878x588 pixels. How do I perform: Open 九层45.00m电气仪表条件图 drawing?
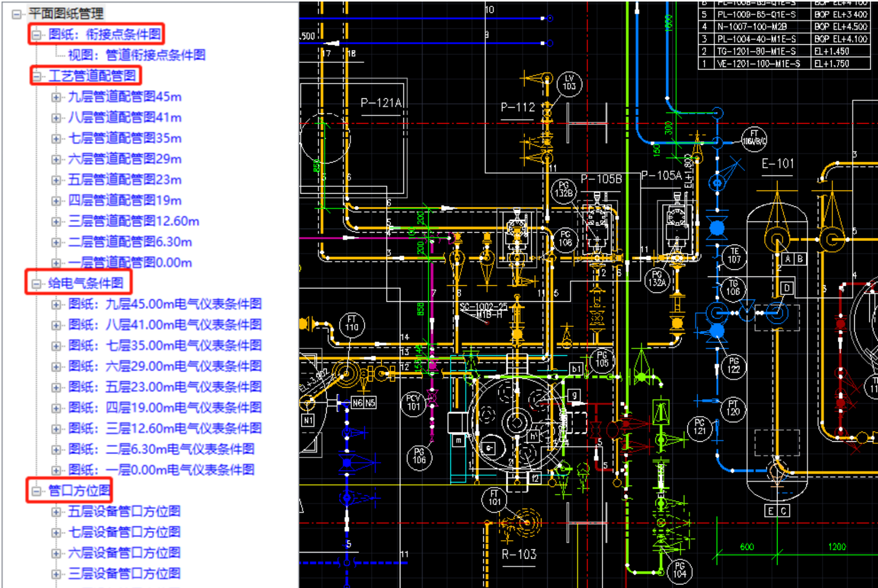(165, 304)
